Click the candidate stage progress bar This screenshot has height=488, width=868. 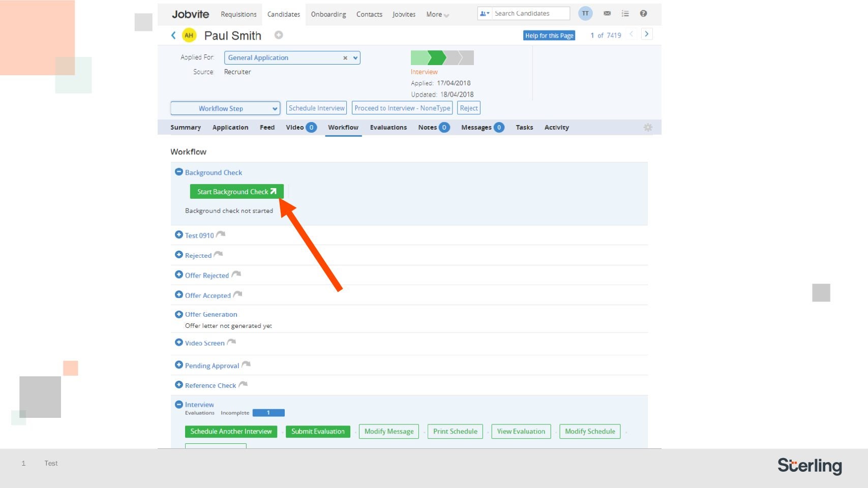442,57
